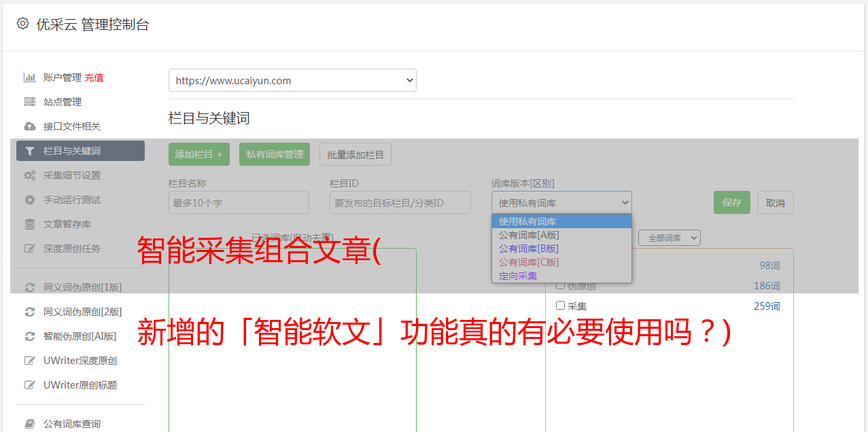Viewport: 868px width, 432px height.
Task: Click the green 保存 button
Action: coord(732,202)
